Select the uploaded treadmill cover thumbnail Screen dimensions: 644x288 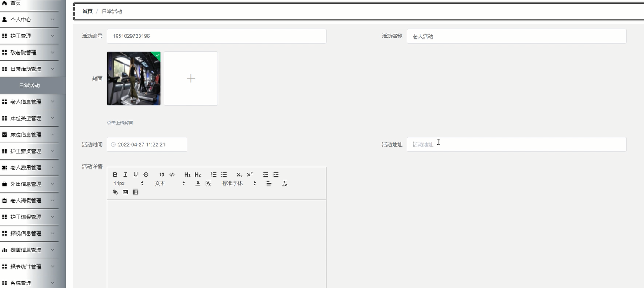[134, 78]
